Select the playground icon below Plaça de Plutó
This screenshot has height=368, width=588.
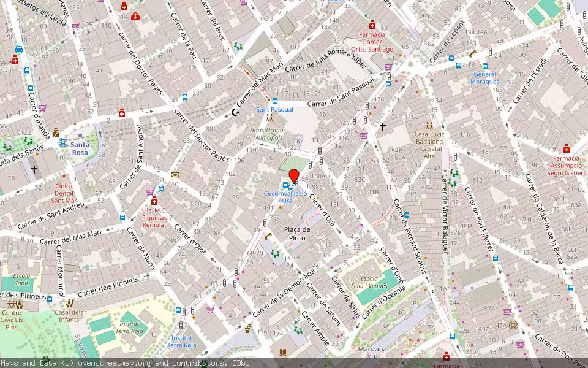coord(276,254)
